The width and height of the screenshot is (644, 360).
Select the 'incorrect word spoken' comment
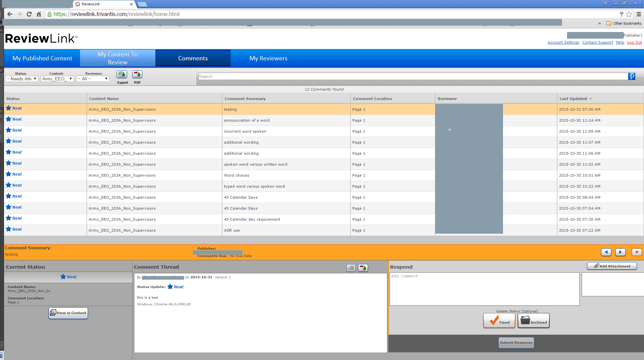[x=245, y=131]
